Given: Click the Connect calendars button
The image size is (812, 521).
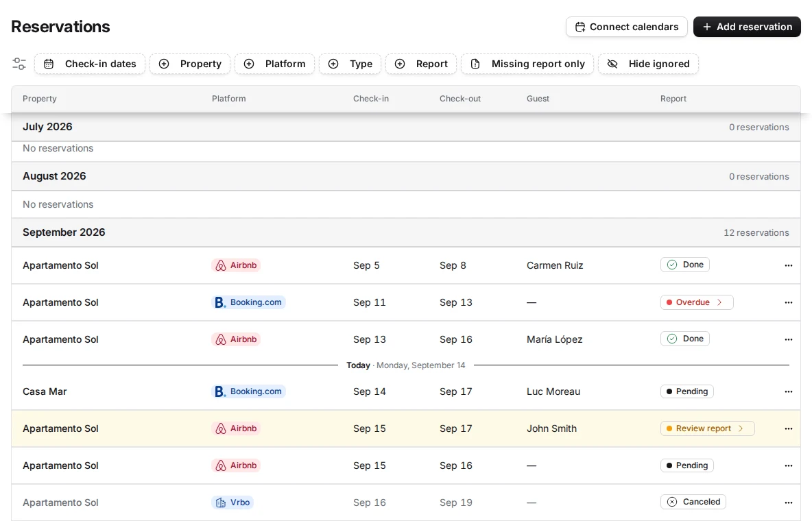Looking at the screenshot, I should pyautogui.click(x=627, y=27).
